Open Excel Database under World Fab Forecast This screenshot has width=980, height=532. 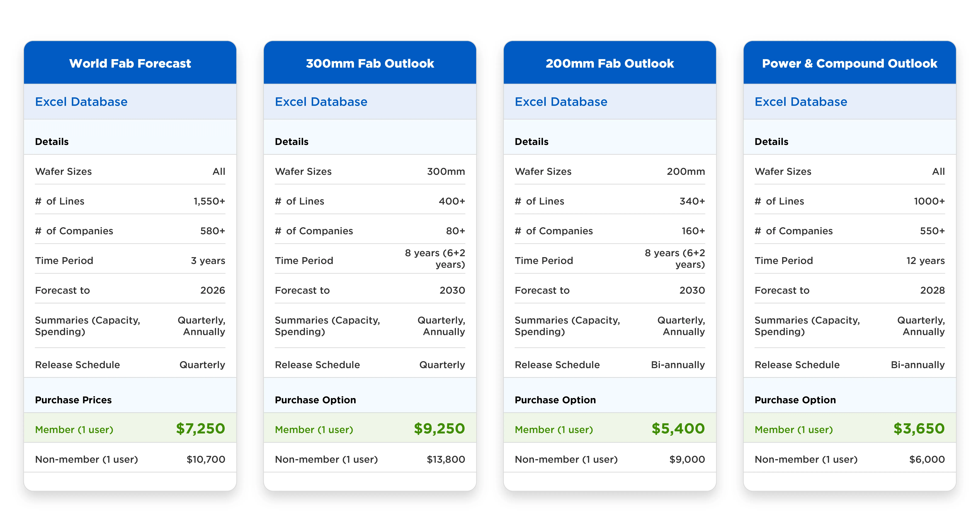[x=81, y=102]
